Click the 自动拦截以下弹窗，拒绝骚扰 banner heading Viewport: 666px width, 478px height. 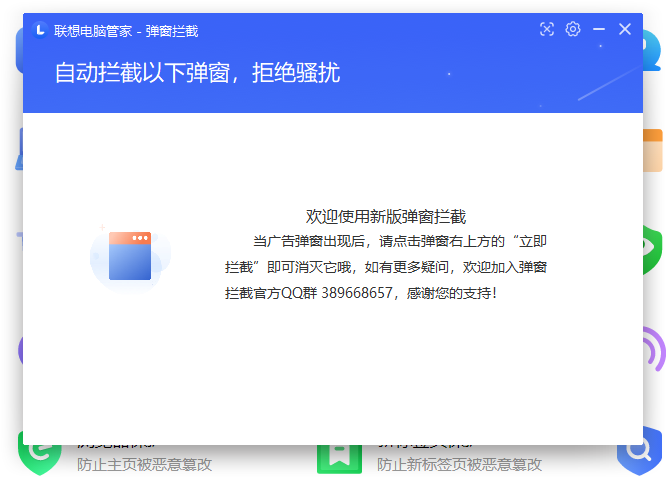197,73
